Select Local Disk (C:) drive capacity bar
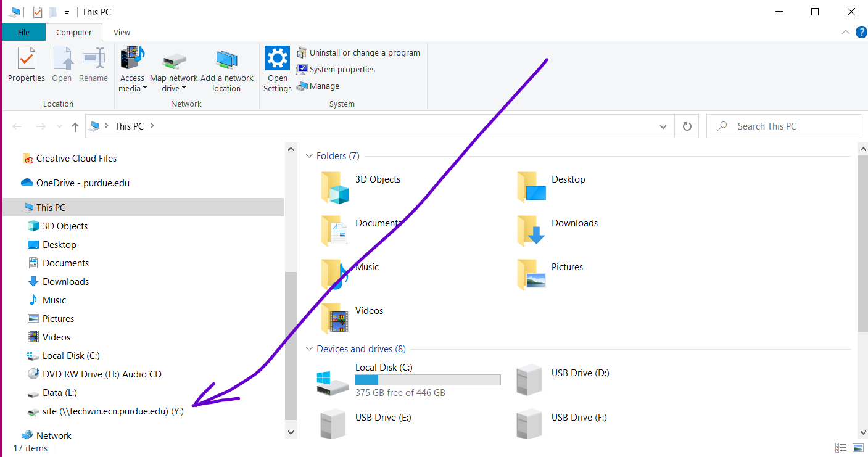 [428, 380]
